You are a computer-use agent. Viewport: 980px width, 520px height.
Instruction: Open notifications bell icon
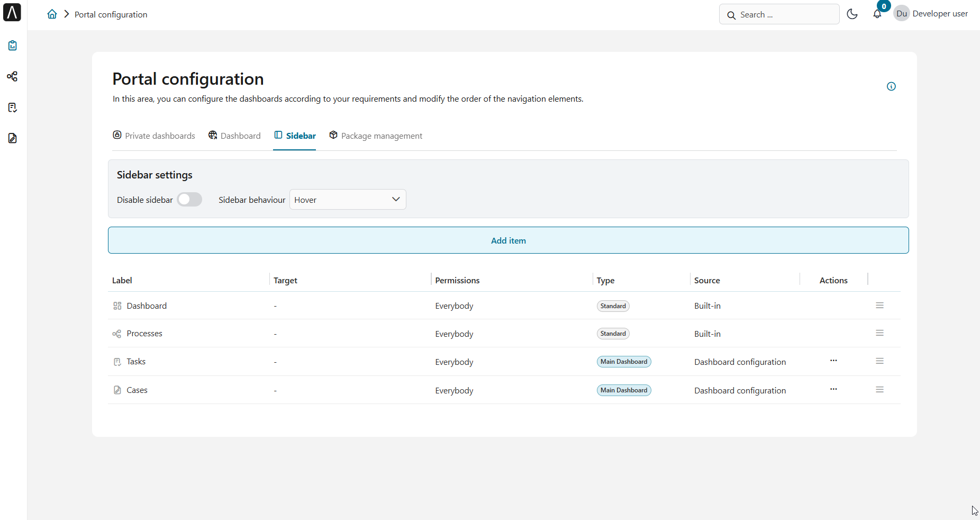(x=877, y=14)
